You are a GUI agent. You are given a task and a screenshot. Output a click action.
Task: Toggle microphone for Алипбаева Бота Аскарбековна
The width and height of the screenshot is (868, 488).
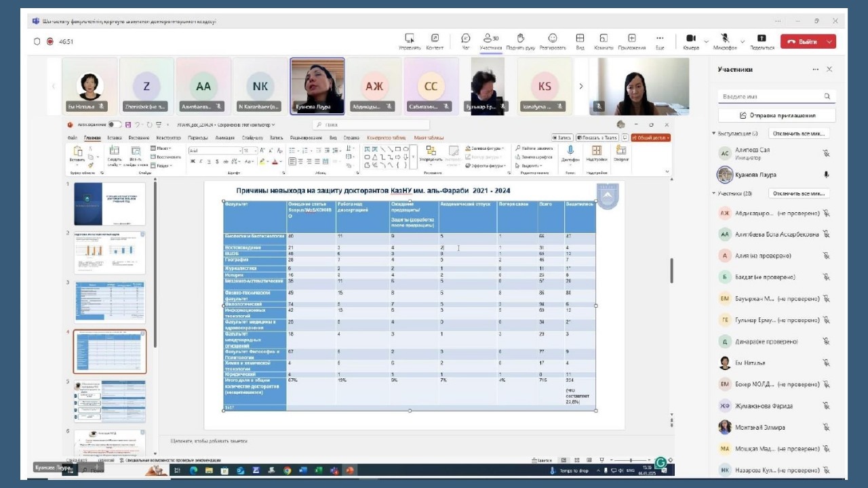click(x=827, y=235)
